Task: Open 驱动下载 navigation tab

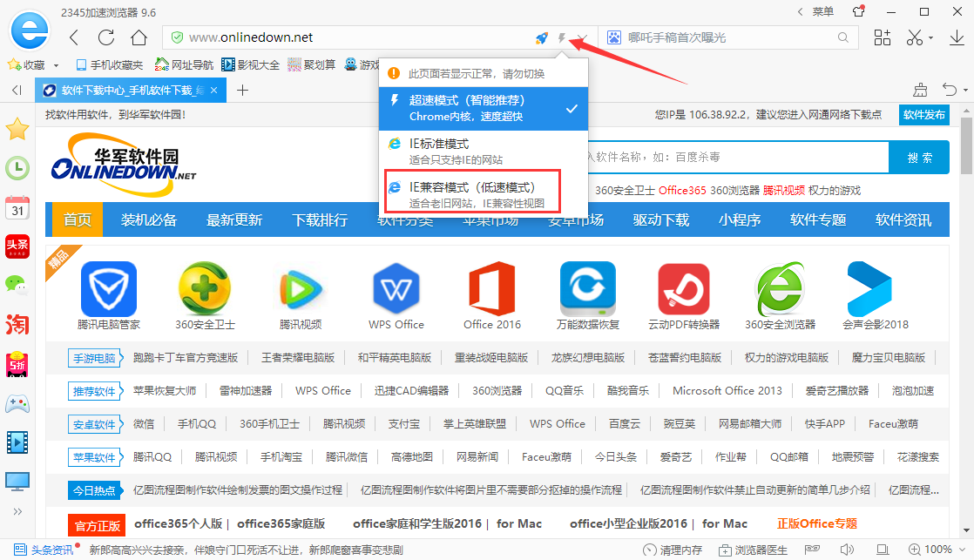Action: coord(661,219)
